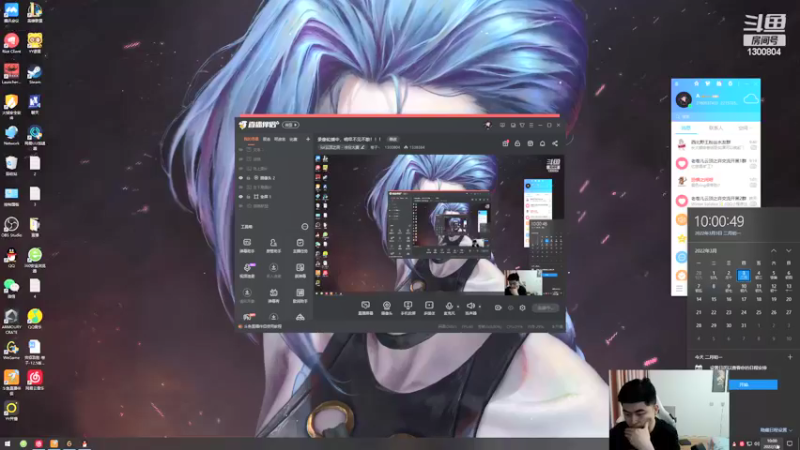Viewport: 800px width, 450px height.
Task: Toggle visibility of last source in list
Action: click(x=241, y=206)
